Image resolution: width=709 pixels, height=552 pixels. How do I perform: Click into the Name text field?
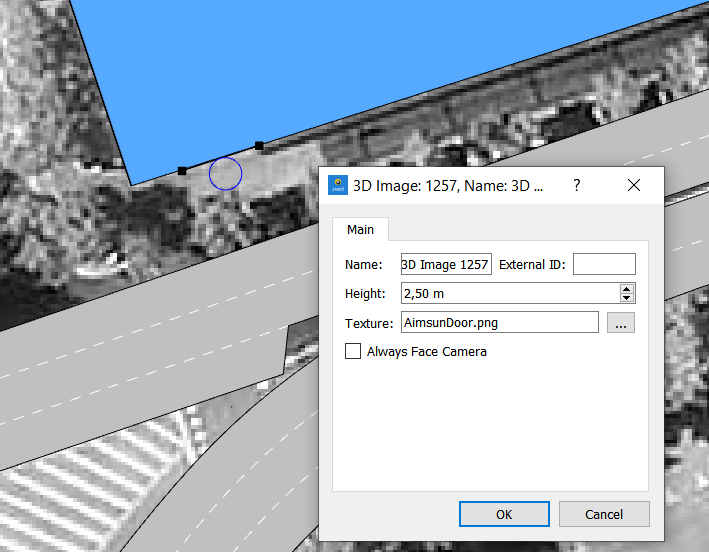pyautogui.click(x=445, y=264)
